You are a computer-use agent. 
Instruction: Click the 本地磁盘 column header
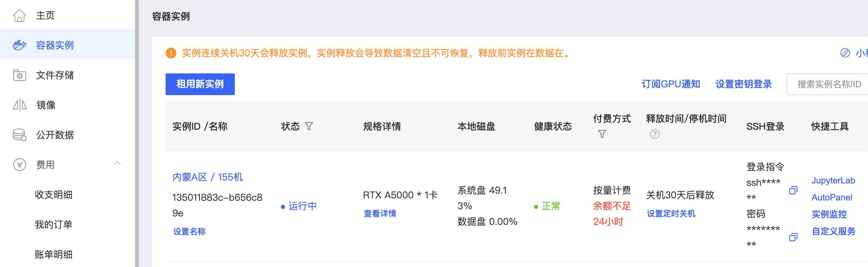(x=476, y=126)
